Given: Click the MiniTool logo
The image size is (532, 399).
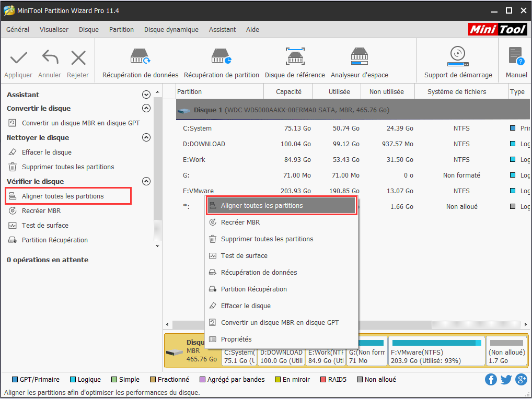Looking at the screenshot, I should [498, 29].
